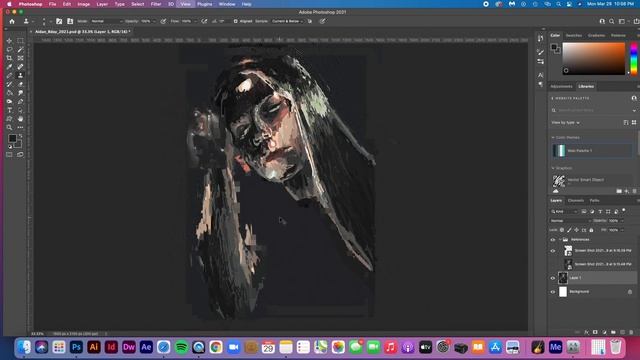Open the History panel icon
Image resolution: width=640 pixels, height=360 pixels.
pos(540,38)
